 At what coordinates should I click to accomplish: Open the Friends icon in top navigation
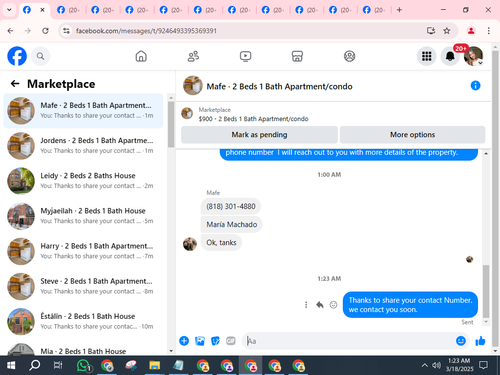193,56
